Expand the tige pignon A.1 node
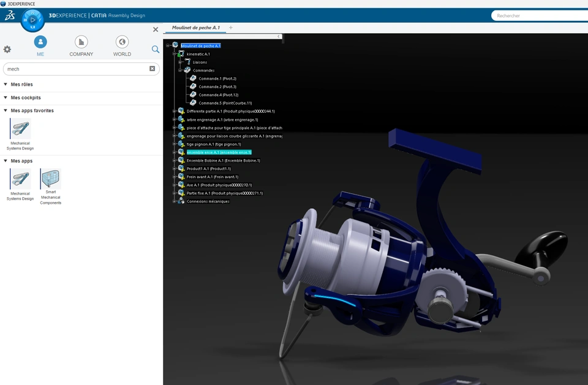This screenshot has height=385, width=588. (174, 144)
